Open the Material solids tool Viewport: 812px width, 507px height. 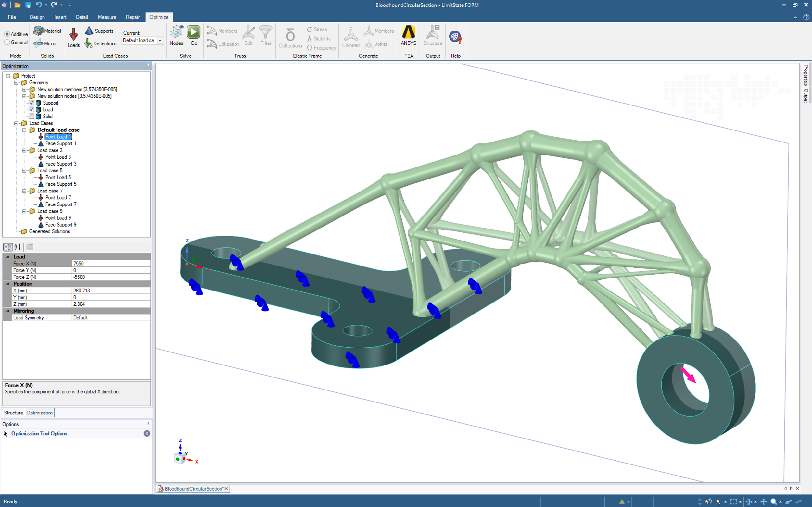point(47,31)
